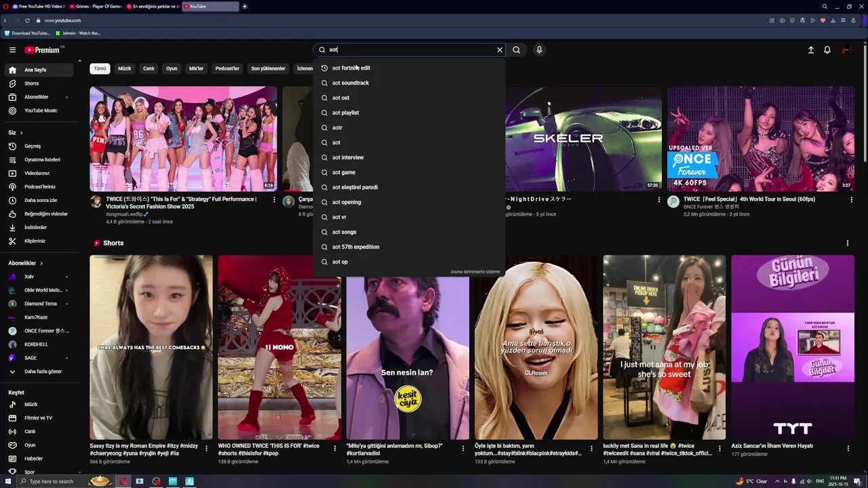Open Haberler under Keşfet

pyautogui.click(x=40, y=458)
